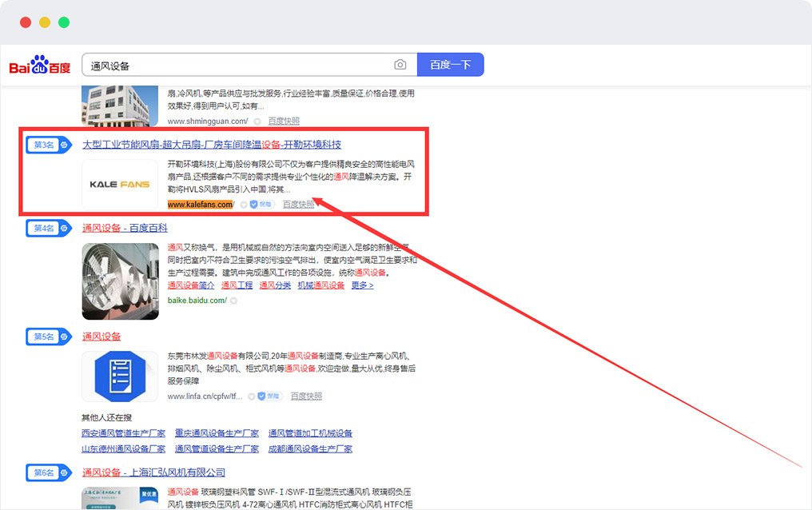Click the yellow minimize window dot
Screen dimensions: 812x510
pyautogui.click(x=45, y=22)
